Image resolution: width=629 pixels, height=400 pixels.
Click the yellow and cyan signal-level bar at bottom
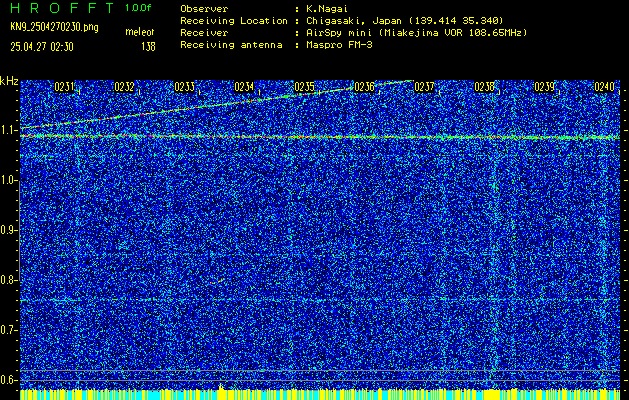(x=320, y=394)
